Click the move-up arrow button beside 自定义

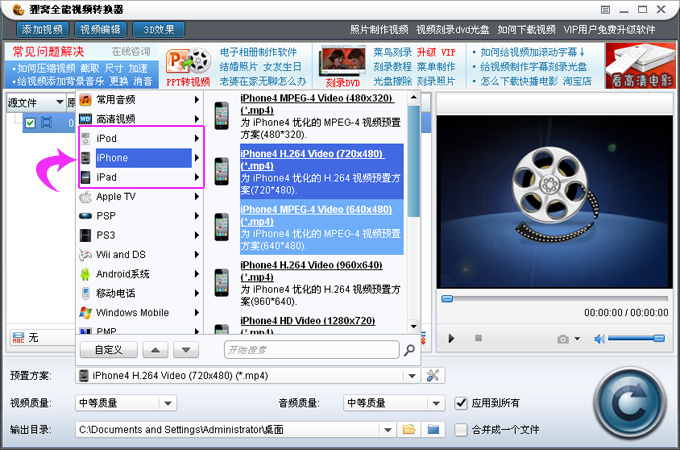pos(155,350)
